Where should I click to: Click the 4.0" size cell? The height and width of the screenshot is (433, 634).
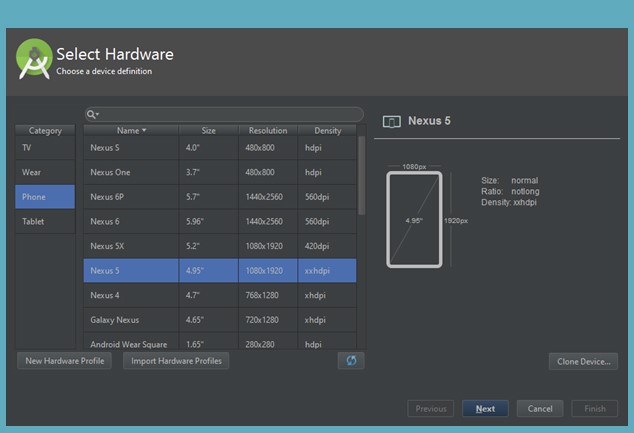pyautogui.click(x=209, y=148)
